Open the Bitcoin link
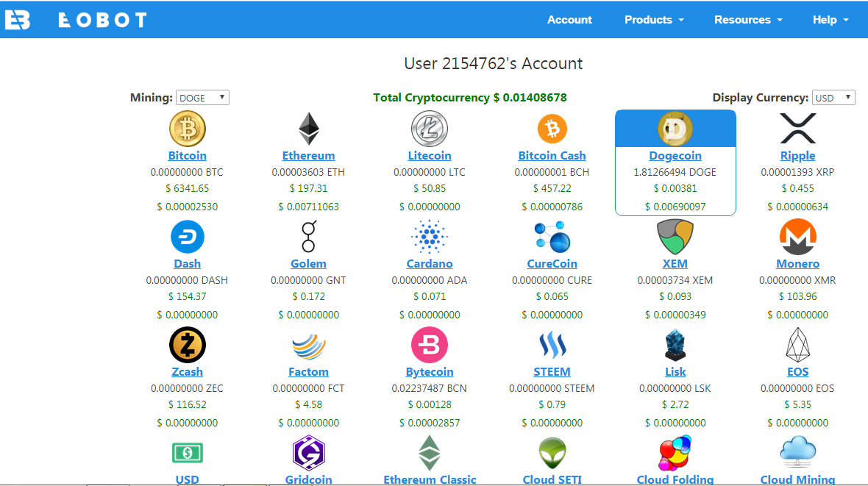Image resolution: width=868 pixels, height=486 pixels. pyautogui.click(x=187, y=156)
